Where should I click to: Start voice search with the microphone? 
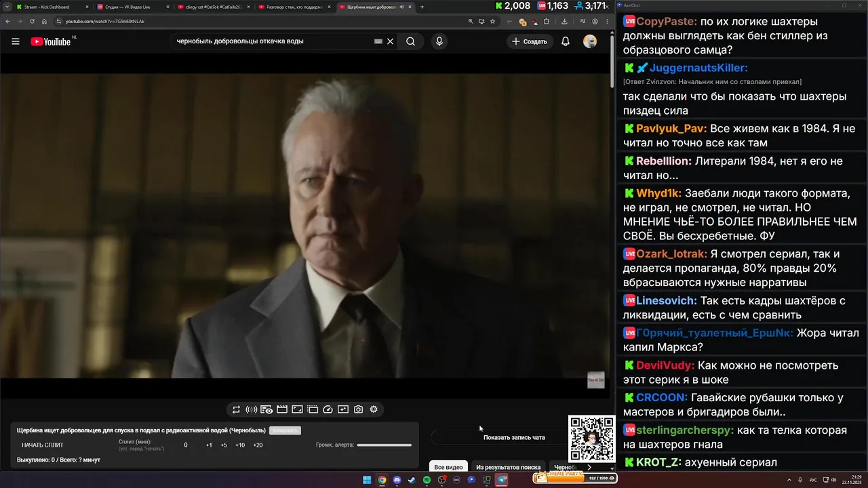pyautogui.click(x=439, y=41)
